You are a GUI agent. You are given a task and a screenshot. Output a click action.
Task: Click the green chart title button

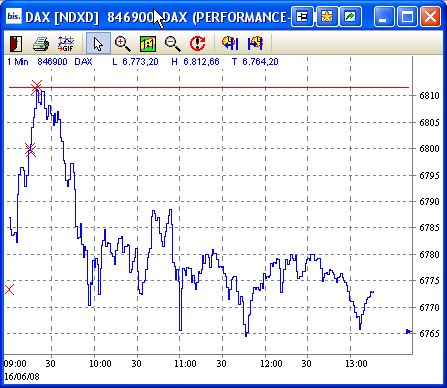tap(350, 16)
